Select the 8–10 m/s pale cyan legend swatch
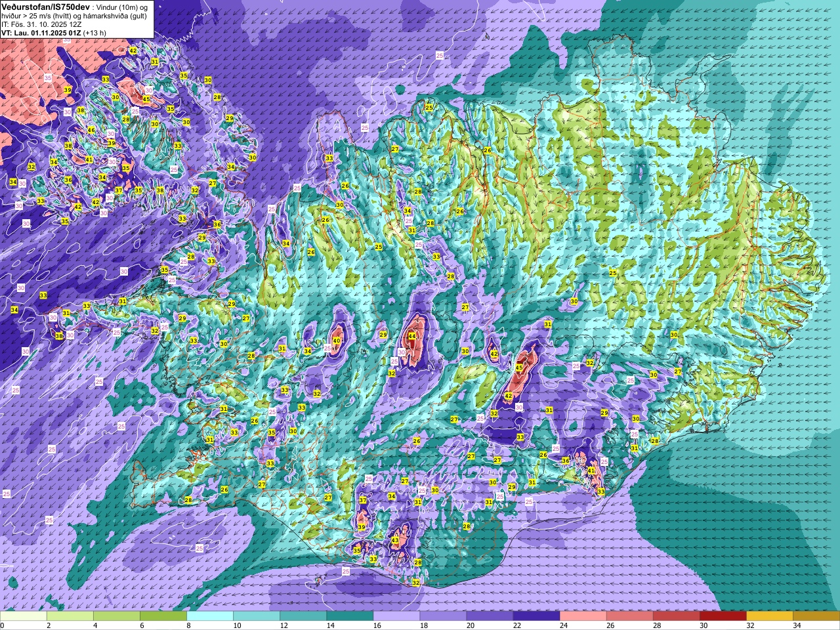The height and width of the screenshot is (630, 840). point(210,616)
